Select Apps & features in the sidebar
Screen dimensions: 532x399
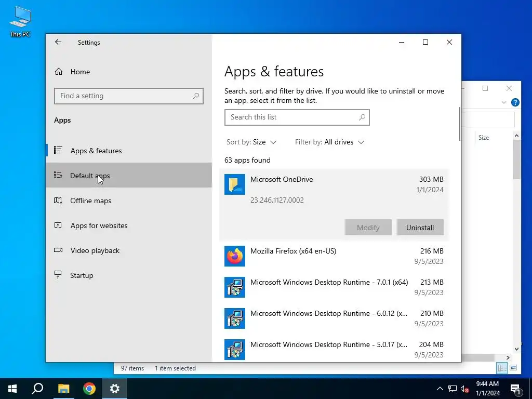129,151
